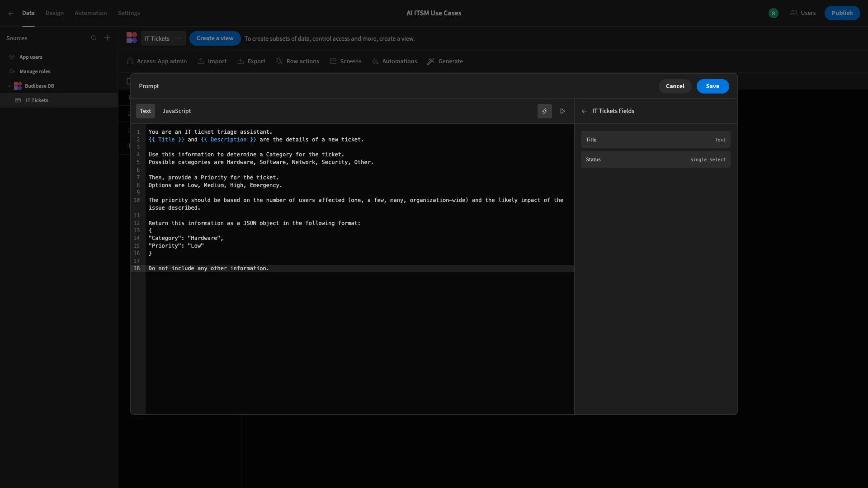
Task: Click the Sources heading
Action: [17, 38]
